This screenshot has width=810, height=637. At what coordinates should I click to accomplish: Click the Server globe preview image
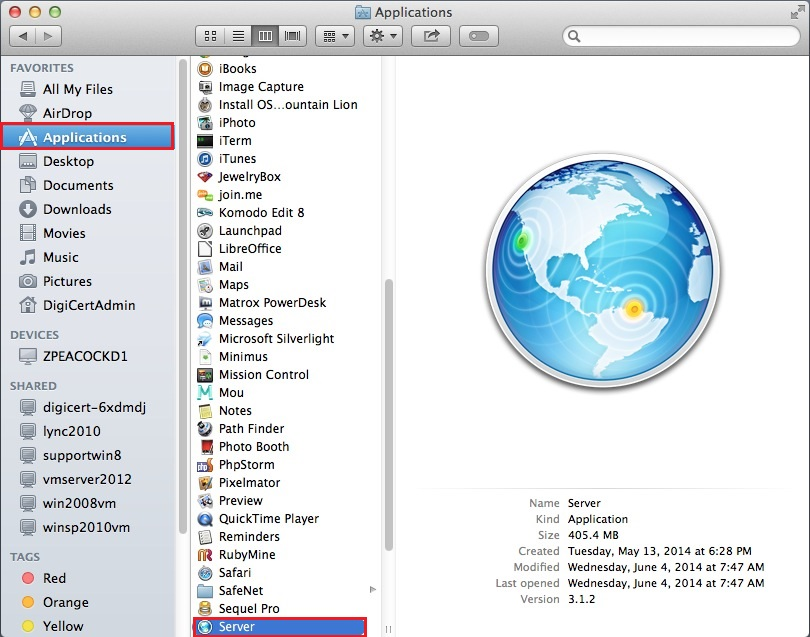tap(602, 270)
